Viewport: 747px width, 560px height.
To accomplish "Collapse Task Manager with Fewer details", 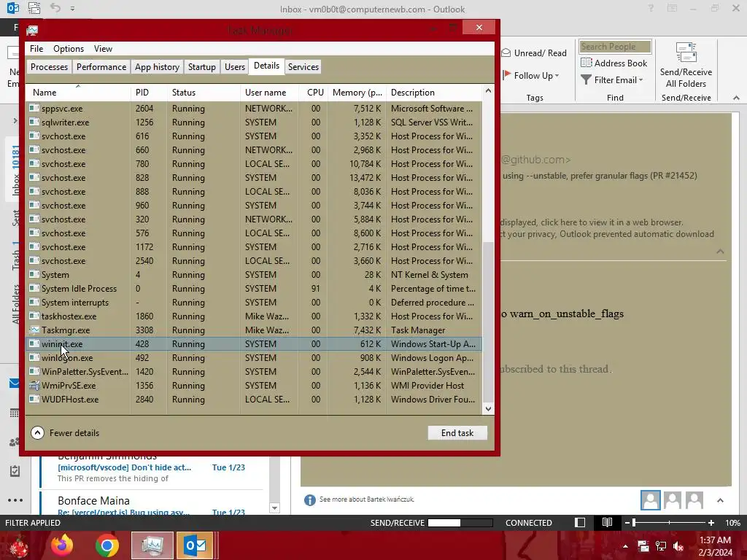I will pos(65,433).
